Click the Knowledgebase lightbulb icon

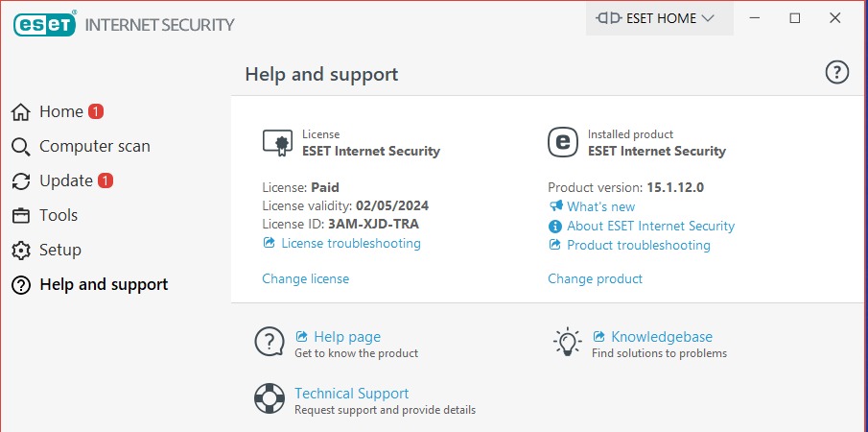568,342
